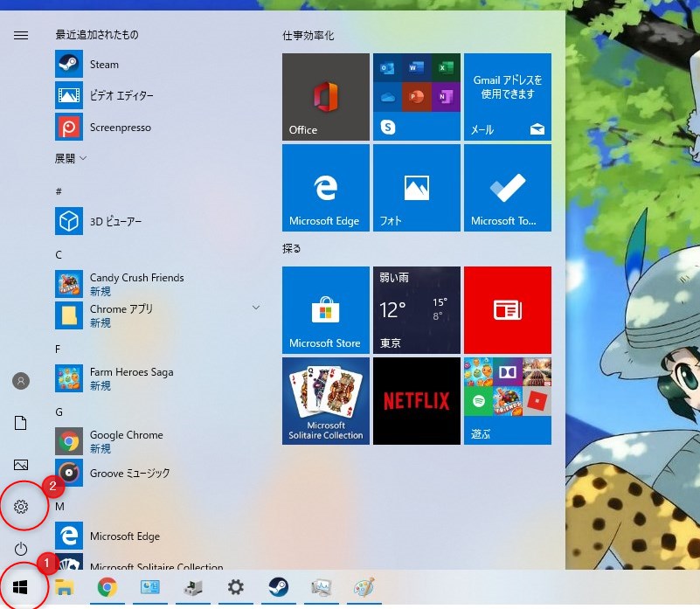Open the Chrome アプリ folder entry
The image size is (700, 609).
(156, 315)
